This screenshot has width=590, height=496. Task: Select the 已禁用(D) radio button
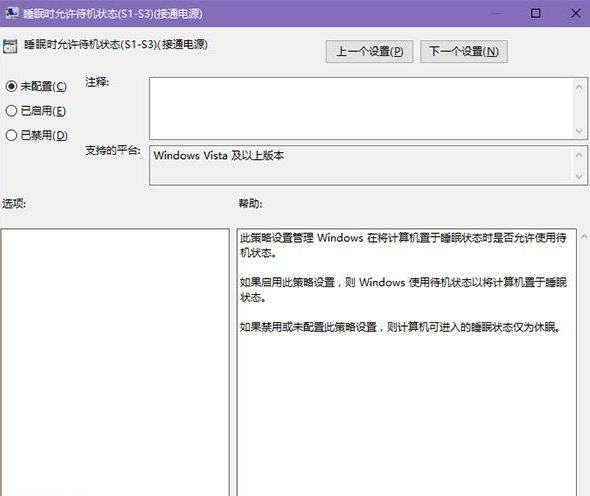(11, 135)
